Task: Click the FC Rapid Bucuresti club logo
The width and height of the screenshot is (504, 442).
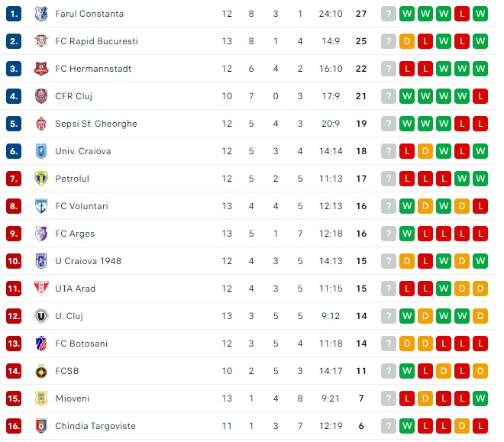Action: (x=40, y=41)
